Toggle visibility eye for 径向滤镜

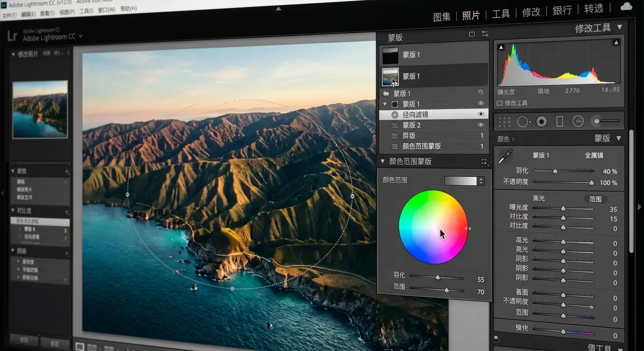coord(481,114)
